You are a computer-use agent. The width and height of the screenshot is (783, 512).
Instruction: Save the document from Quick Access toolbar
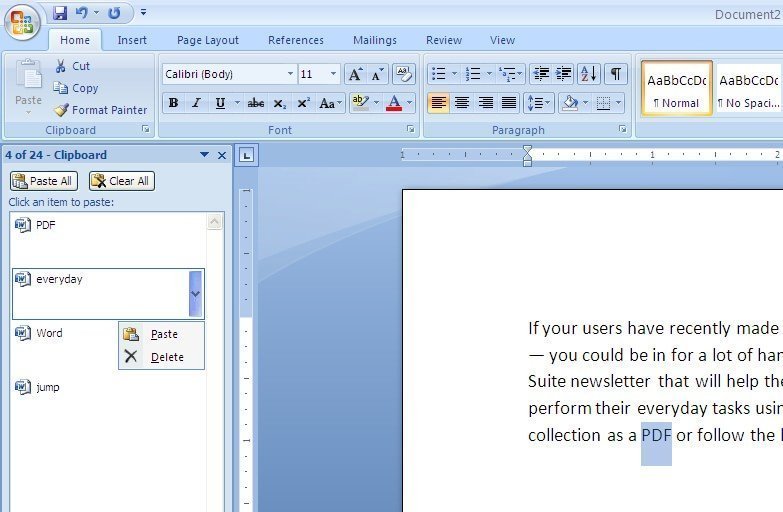tap(60, 13)
